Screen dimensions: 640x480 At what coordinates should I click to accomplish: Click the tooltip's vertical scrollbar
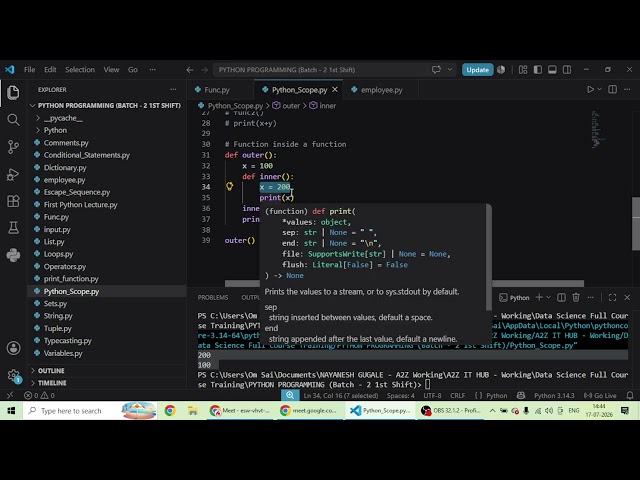tap(489, 258)
